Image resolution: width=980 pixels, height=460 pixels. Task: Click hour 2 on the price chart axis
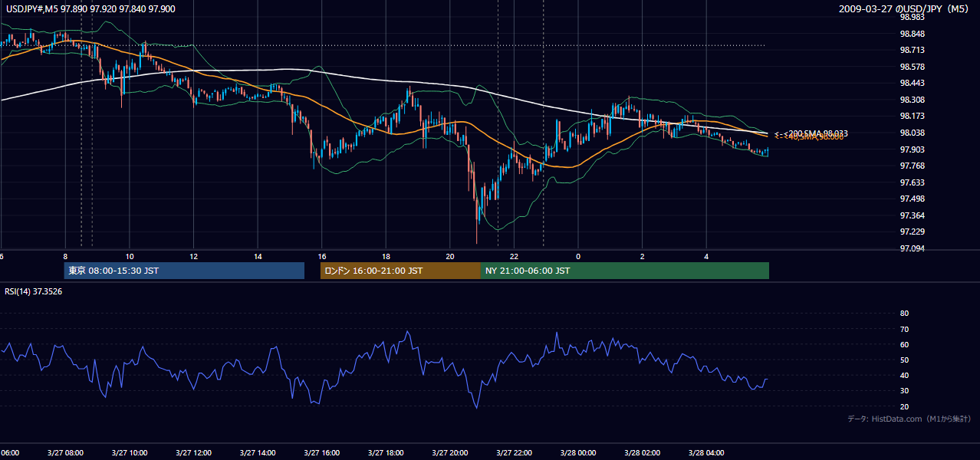click(x=642, y=256)
